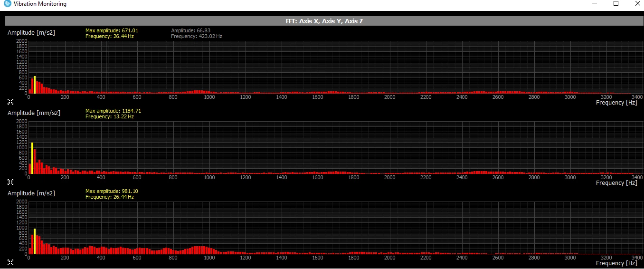Select the Max amplitude 981.10 readout

pyautogui.click(x=112, y=191)
